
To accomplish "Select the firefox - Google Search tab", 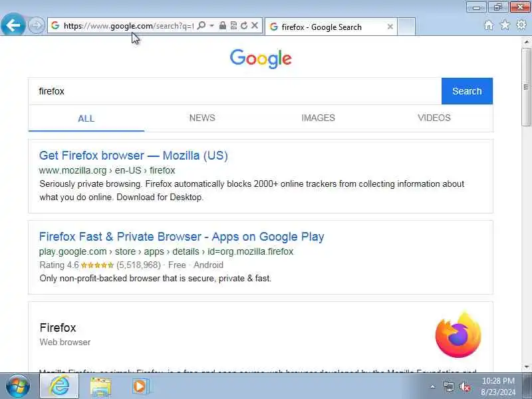I will tap(331, 27).
